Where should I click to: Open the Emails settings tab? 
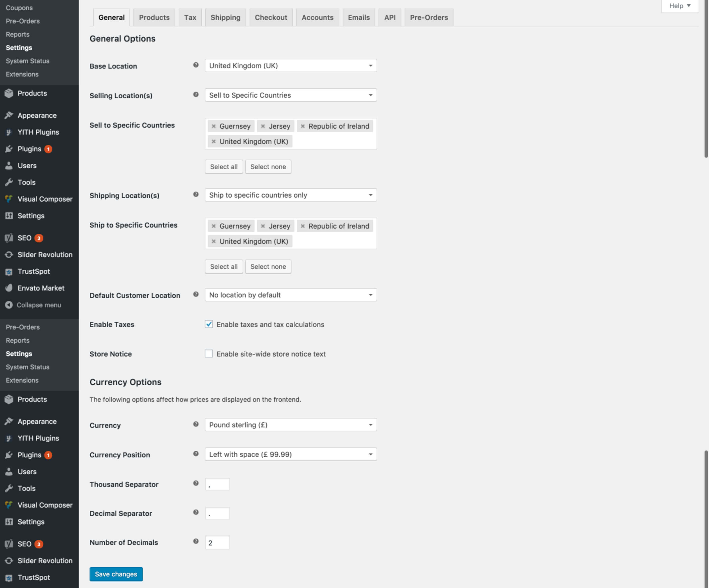pos(358,17)
